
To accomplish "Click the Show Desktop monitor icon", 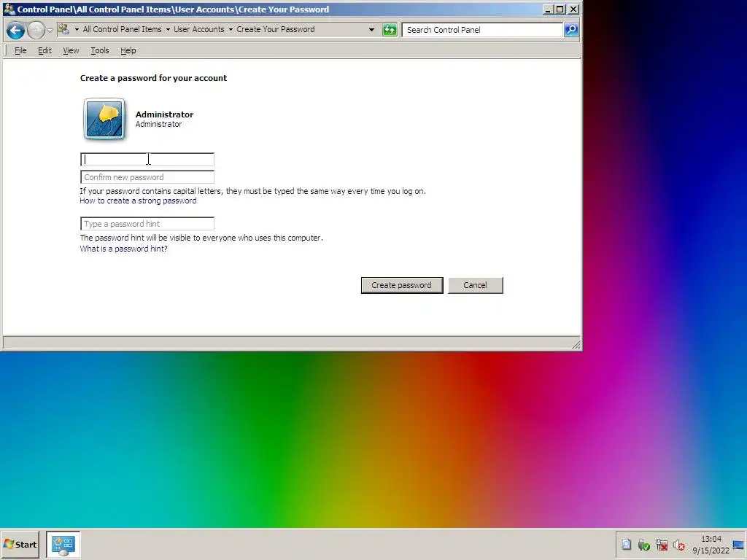I will 739,545.
